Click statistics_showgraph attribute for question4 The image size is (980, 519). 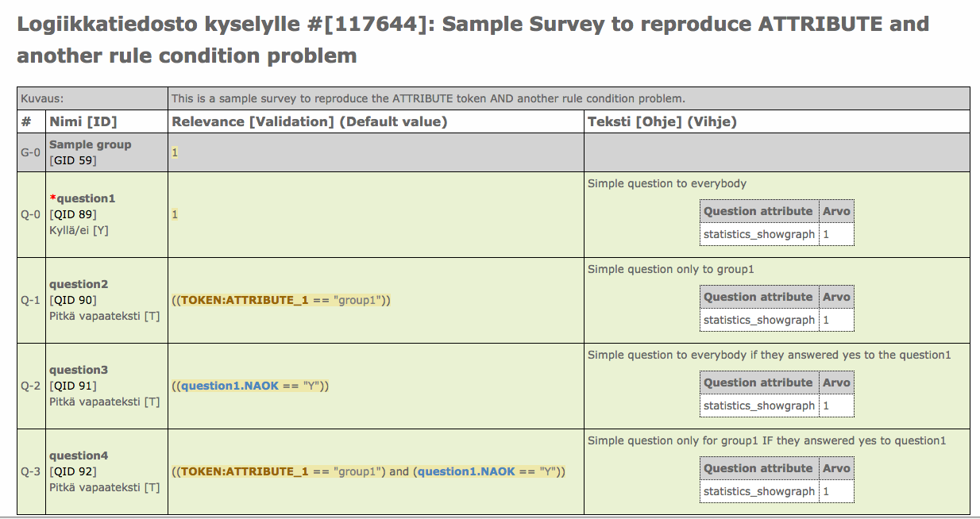758,492
